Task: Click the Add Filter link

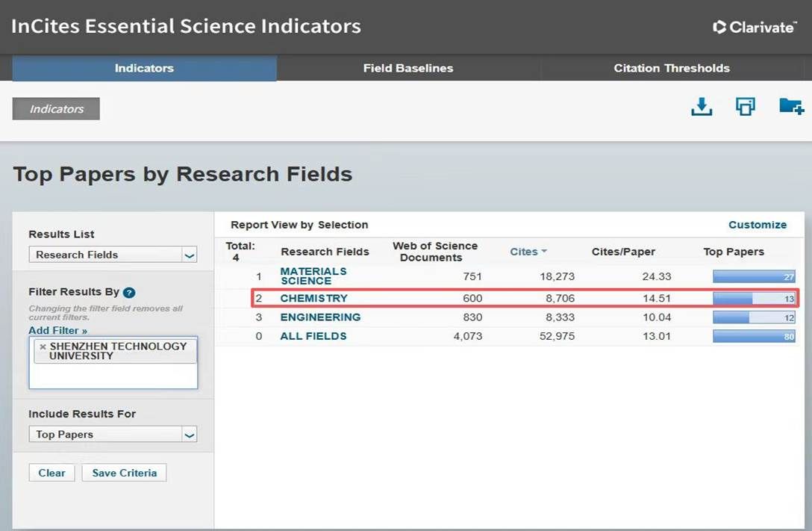Action: pyautogui.click(x=57, y=330)
